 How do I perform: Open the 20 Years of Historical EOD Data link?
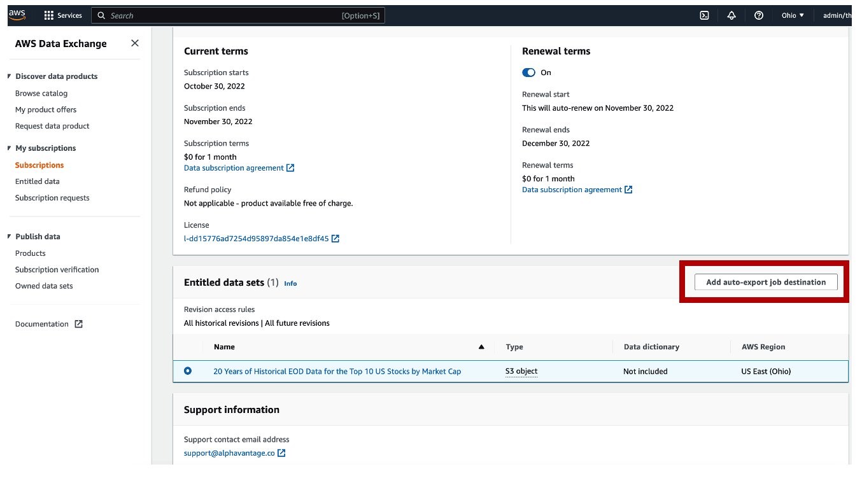[337, 371]
